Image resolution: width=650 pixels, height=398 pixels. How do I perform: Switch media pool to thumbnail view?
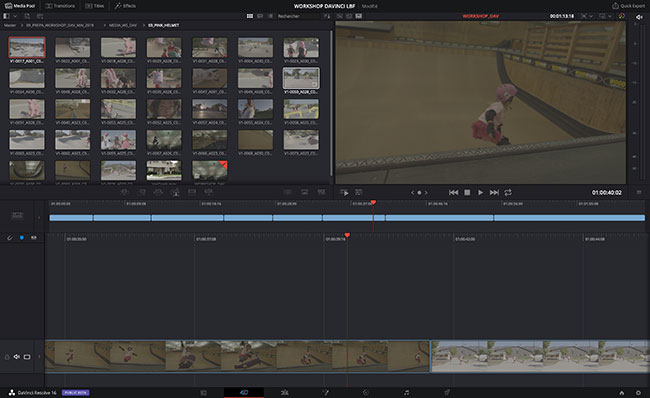pos(250,16)
